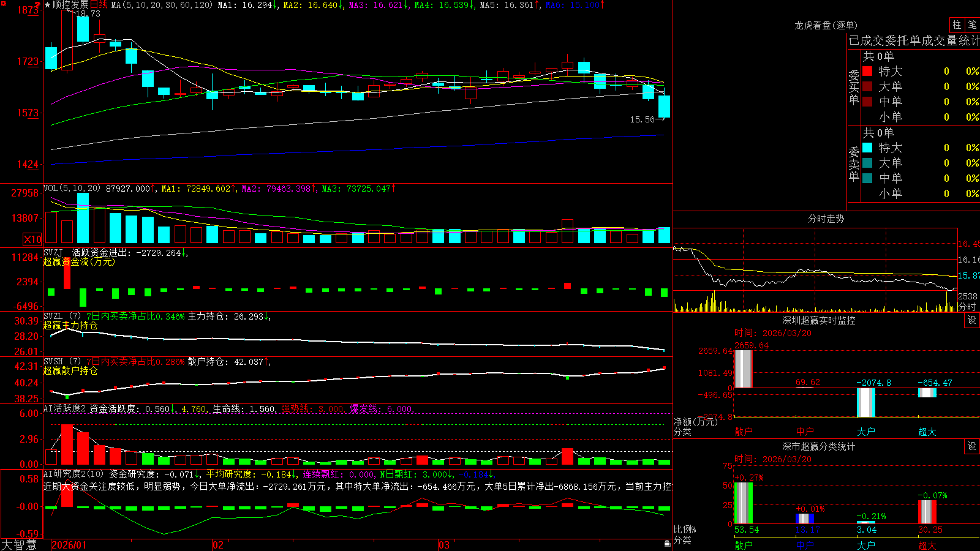The image size is (980, 551).
Task: Click the green 散户 53.54 ratio bar
Action: (x=743, y=503)
